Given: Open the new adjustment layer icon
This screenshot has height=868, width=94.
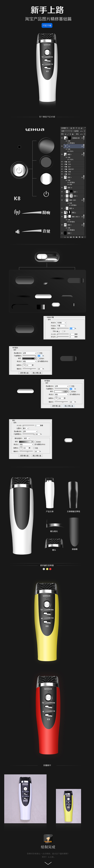Looking at the screenshot, I should (74, 237).
